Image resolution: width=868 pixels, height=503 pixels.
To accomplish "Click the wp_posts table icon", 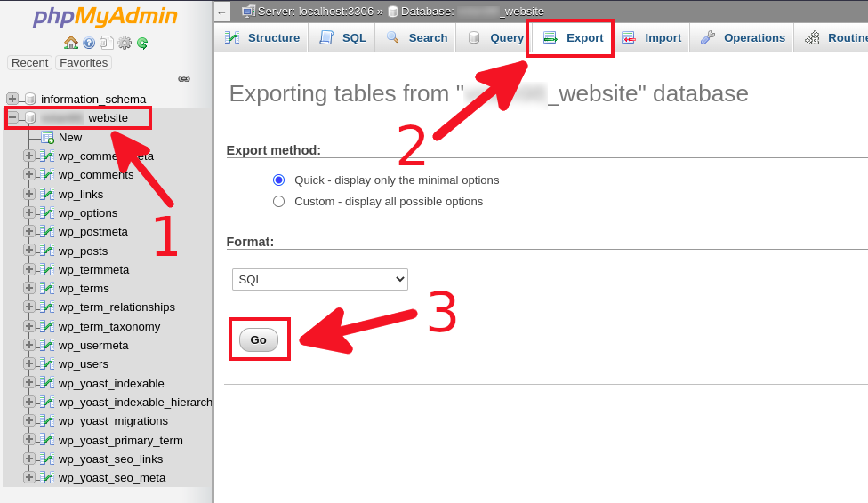I will click(x=48, y=251).
